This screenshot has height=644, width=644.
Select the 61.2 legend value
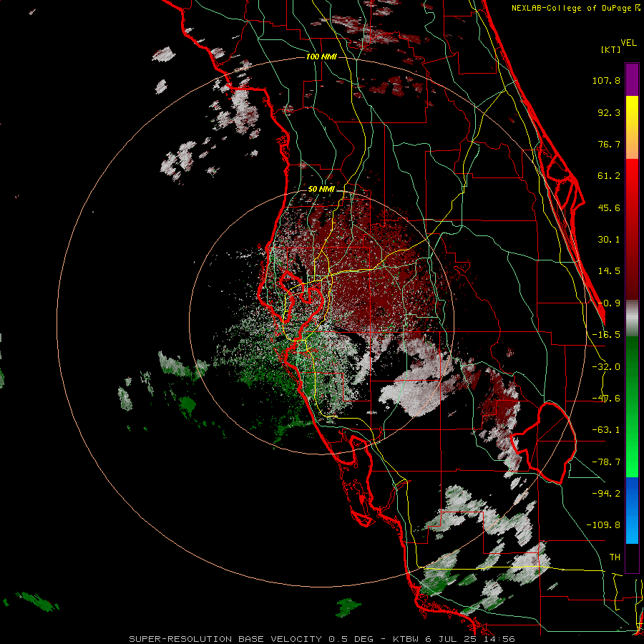tap(609, 176)
